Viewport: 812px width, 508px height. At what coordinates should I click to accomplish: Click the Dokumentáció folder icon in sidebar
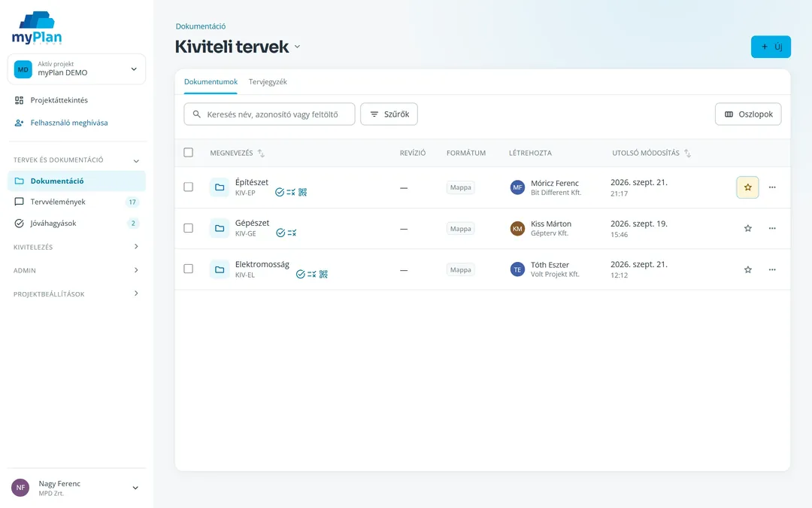19,181
